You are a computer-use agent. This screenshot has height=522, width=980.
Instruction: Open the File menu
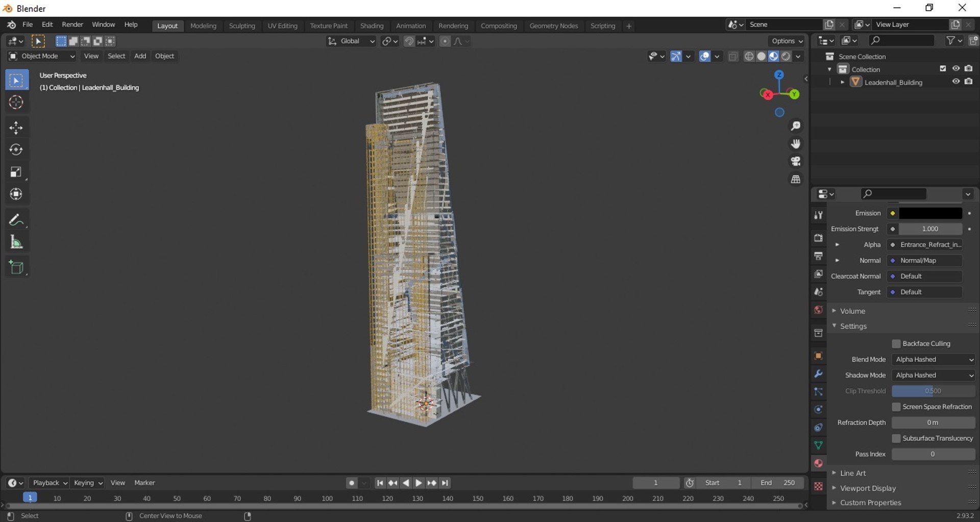[x=28, y=24]
